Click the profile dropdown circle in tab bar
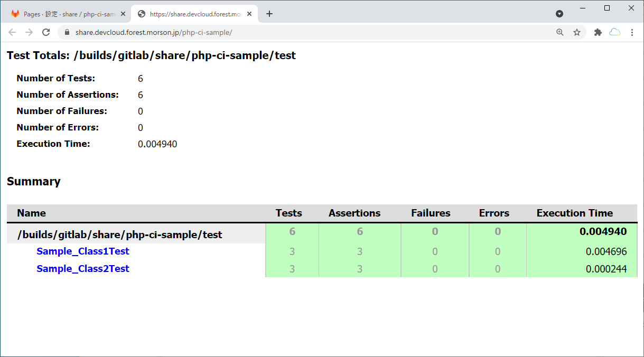The height and width of the screenshot is (357, 644). pos(559,14)
